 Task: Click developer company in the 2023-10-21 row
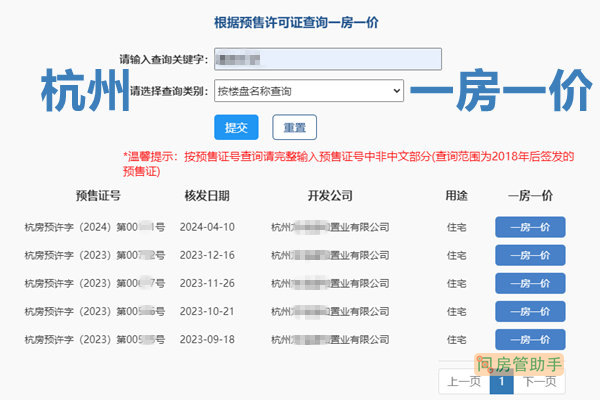pyautogui.click(x=330, y=312)
